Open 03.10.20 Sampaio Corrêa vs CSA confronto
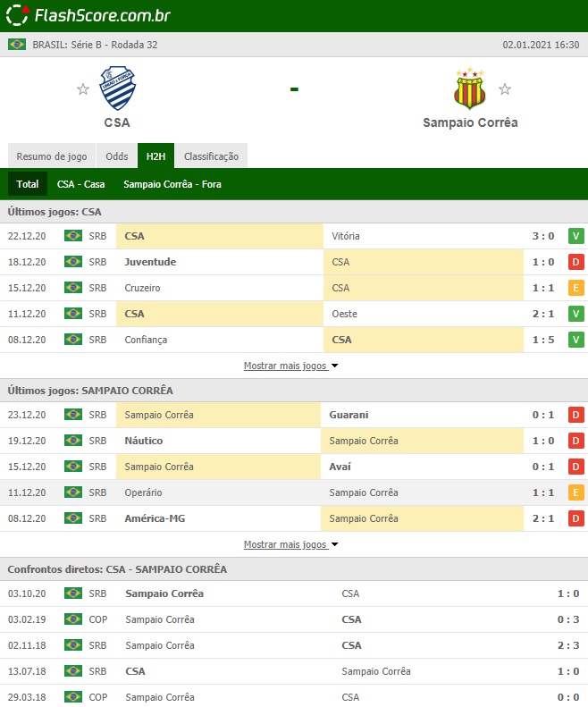The image size is (588, 707). 294,593
